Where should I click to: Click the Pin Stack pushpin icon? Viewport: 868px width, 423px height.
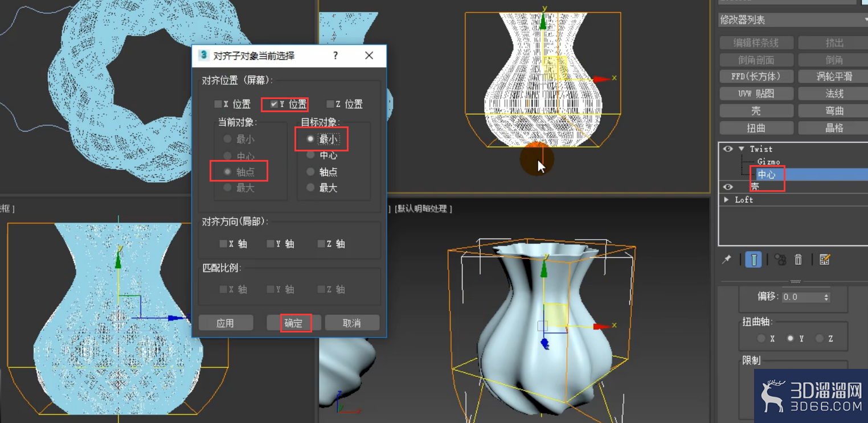pyautogui.click(x=727, y=260)
